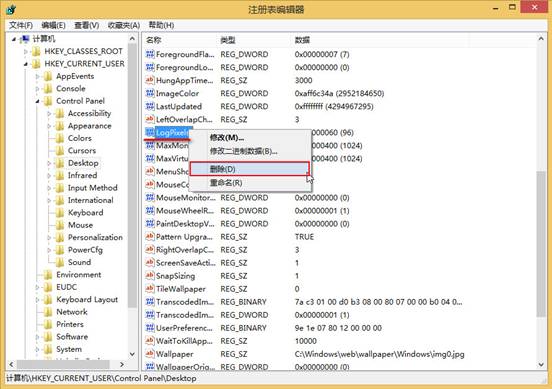Click the 类型 column header
The image size is (552, 389).
click(x=227, y=40)
